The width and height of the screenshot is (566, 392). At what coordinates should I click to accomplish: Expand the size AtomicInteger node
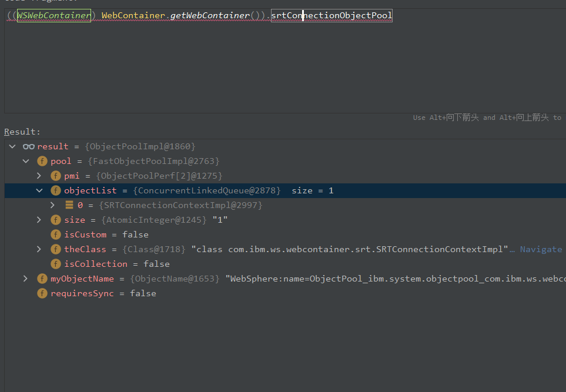(39, 220)
